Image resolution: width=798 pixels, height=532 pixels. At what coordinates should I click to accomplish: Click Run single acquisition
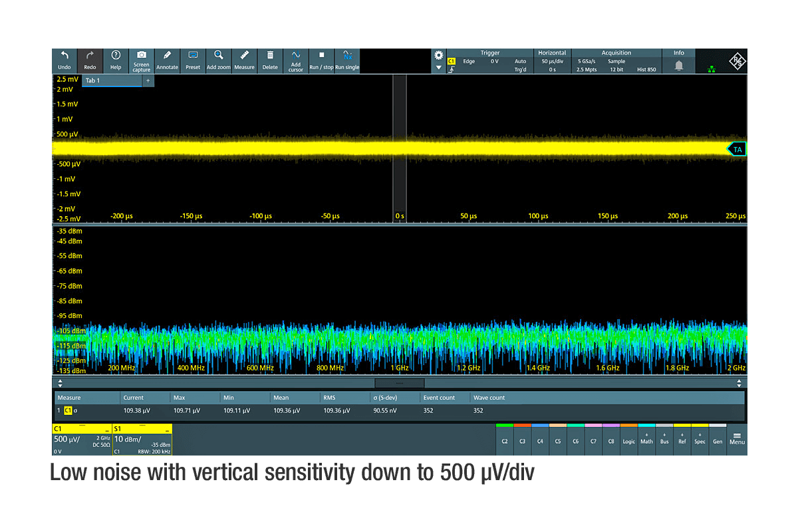coord(347,61)
